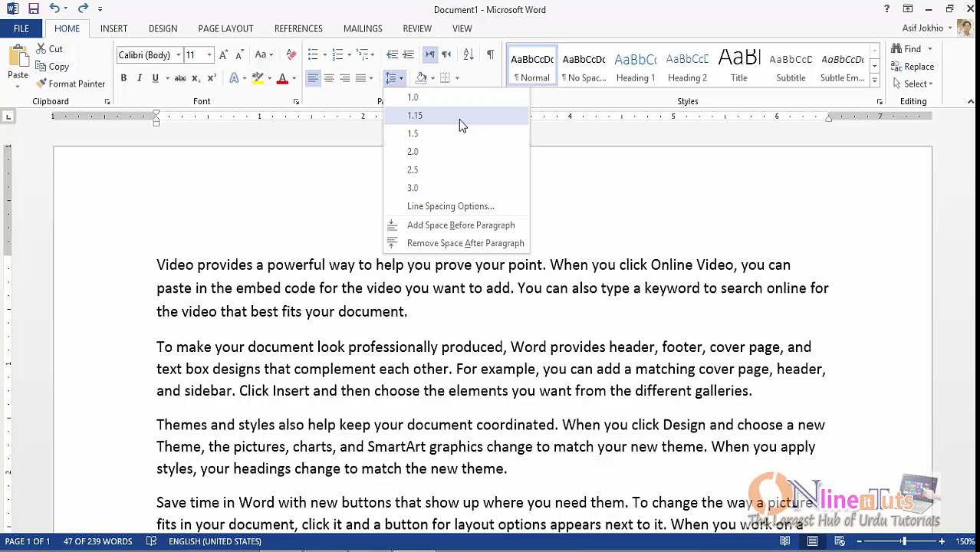Click the Copy command
The image size is (980, 552).
click(x=52, y=67)
